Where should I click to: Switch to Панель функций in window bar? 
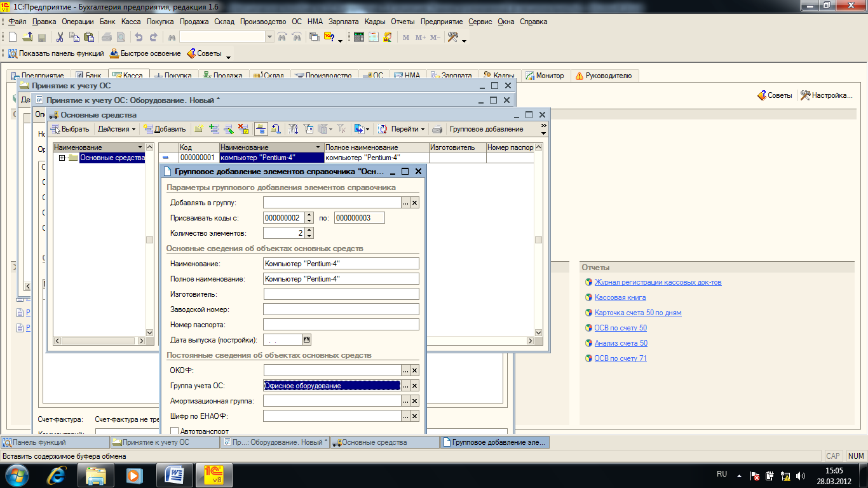[55, 442]
